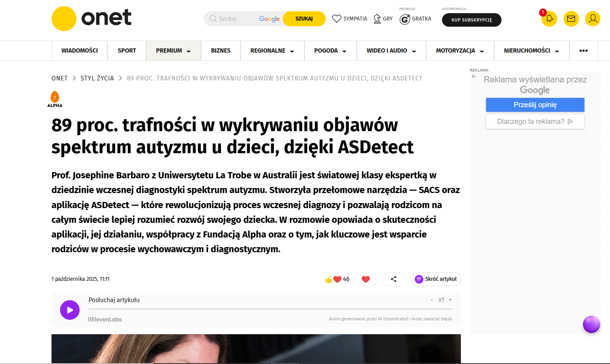Toggle the red heart reaction button
The height and width of the screenshot is (364, 610).
tap(366, 279)
